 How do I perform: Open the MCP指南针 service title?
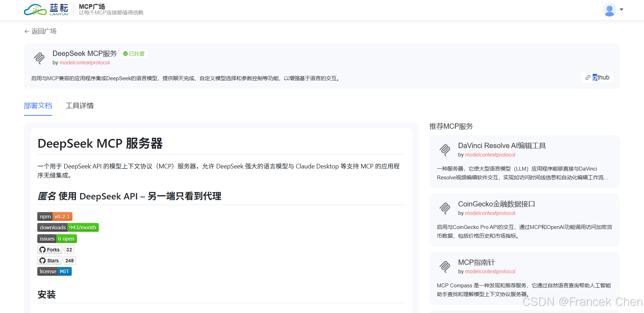click(476, 262)
